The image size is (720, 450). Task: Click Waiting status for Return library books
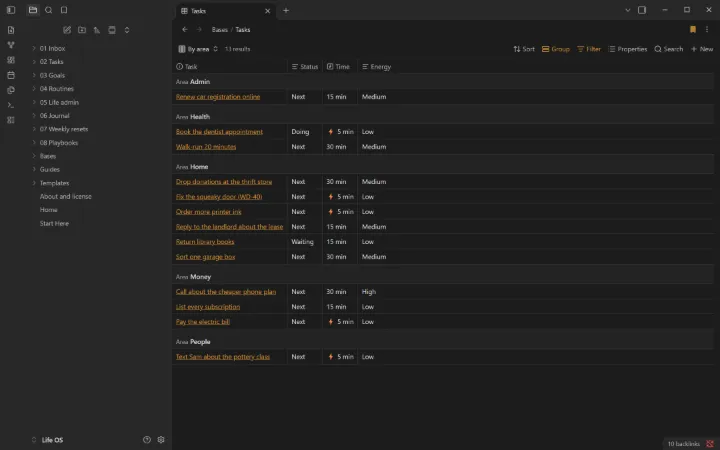(x=302, y=242)
